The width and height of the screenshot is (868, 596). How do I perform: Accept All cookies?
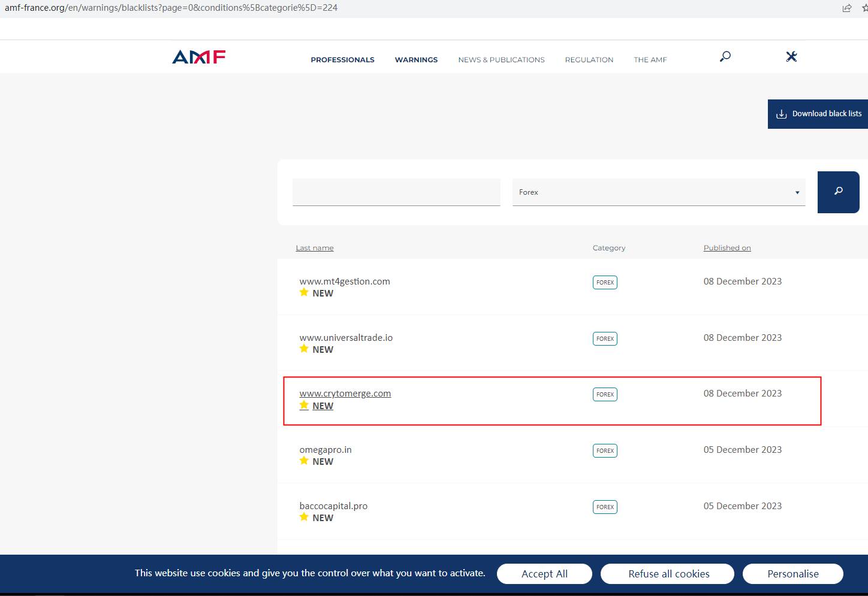tap(544, 574)
